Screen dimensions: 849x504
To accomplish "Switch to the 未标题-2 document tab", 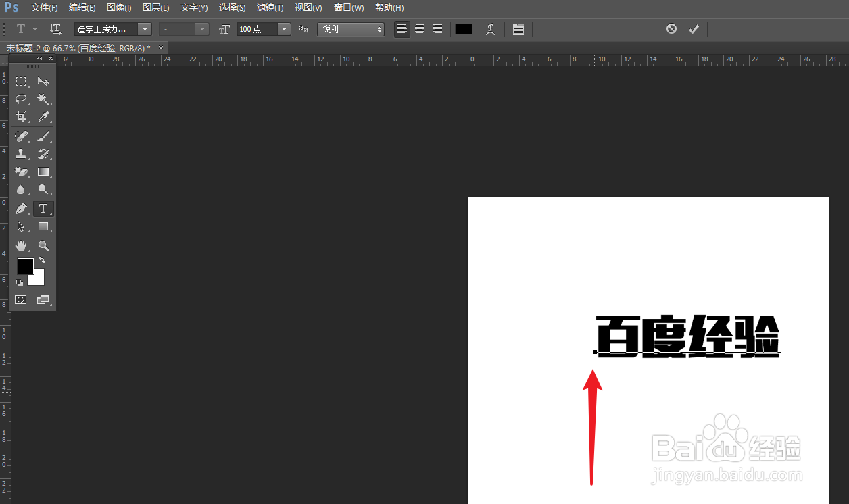I will (78, 48).
